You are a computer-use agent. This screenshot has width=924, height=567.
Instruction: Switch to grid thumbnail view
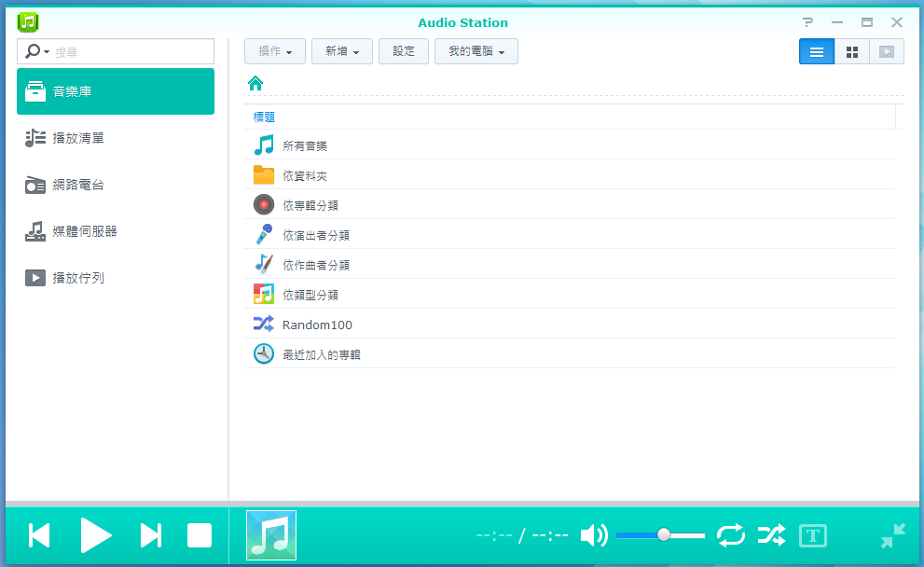(x=852, y=52)
